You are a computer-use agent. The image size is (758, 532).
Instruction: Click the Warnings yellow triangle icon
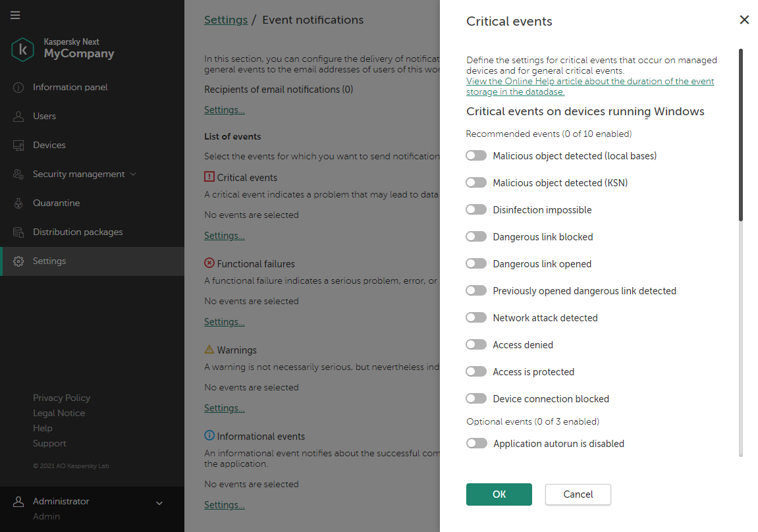pyautogui.click(x=209, y=349)
